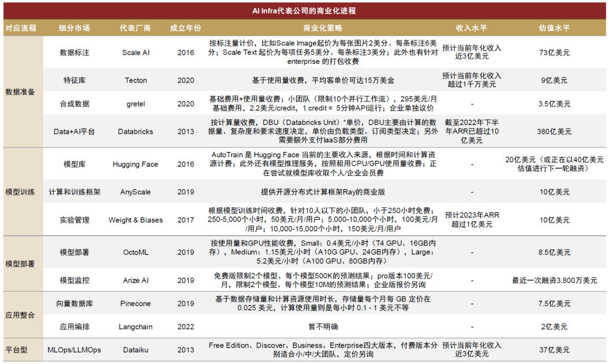Select the '实验管理' market cell
Image resolution: width=611 pixels, height=364 pixels.
[x=75, y=220]
